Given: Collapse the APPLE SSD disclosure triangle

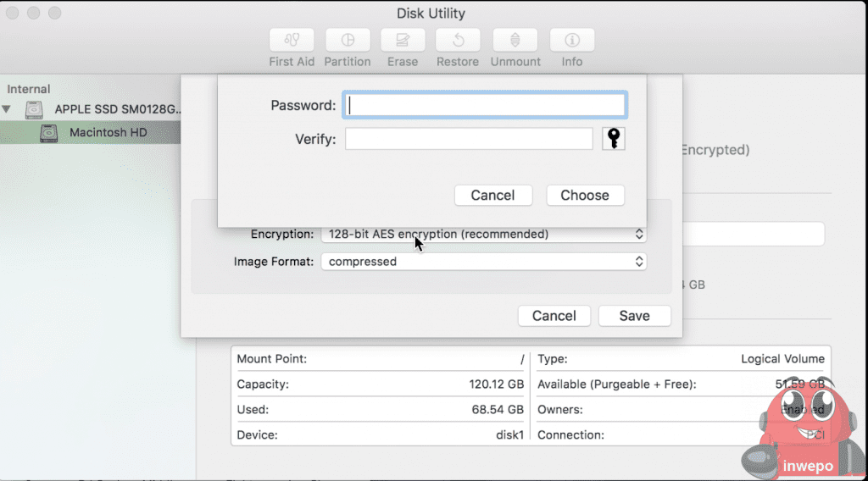Looking at the screenshot, I should (8, 109).
